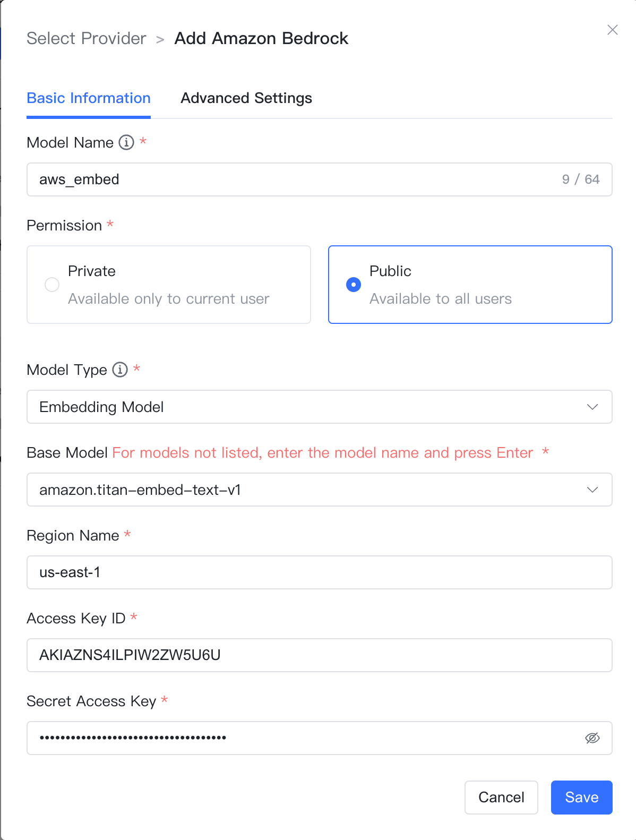
Task: Choose the Private permission card
Action: tap(169, 285)
